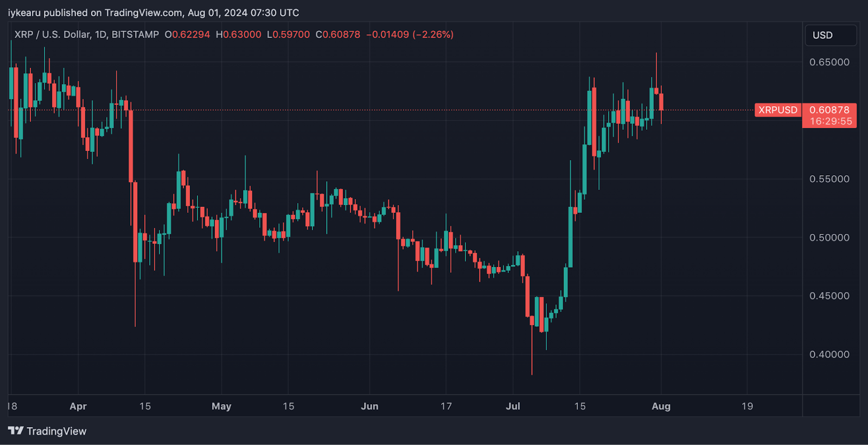Click the current price 0.60878 label

click(829, 110)
